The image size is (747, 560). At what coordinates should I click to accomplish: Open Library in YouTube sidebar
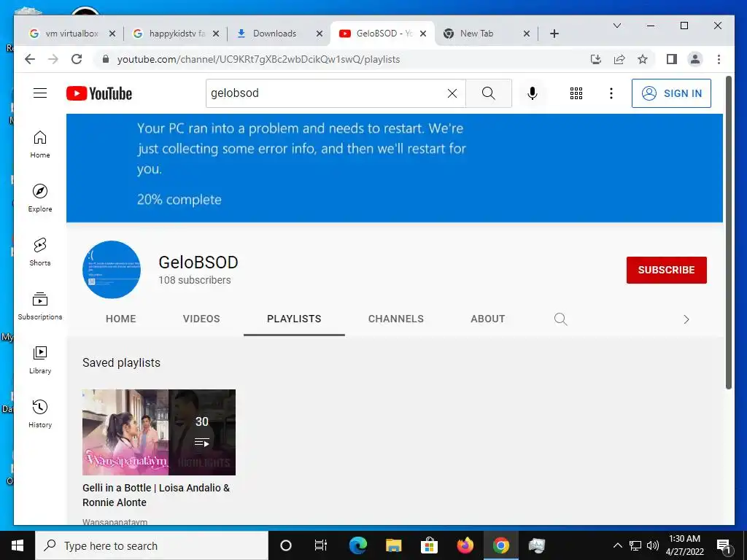pos(40,360)
